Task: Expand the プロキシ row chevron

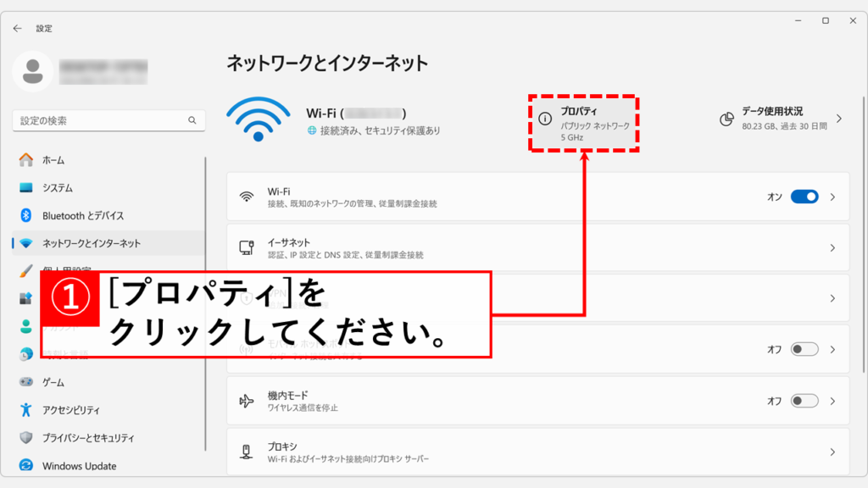Action: click(x=832, y=452)
